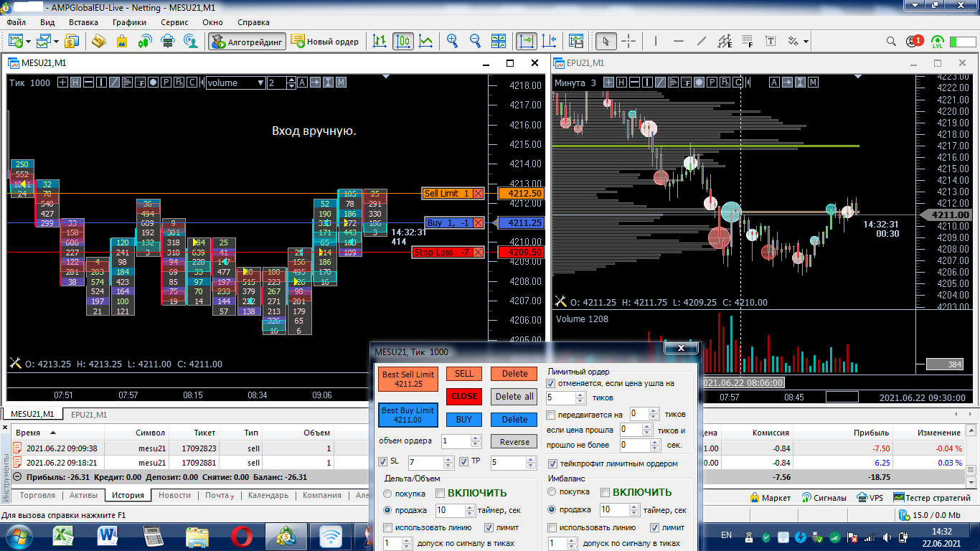Toggle 'тейкпрофит лимитным ордером' checkbox

point(552,463)
